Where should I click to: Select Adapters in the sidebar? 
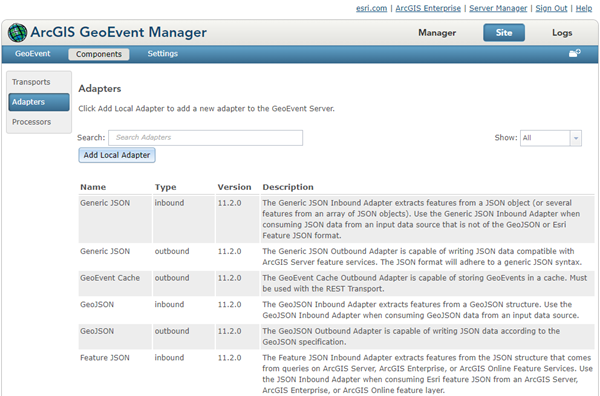pyautogui.click(x=39, y=102)
